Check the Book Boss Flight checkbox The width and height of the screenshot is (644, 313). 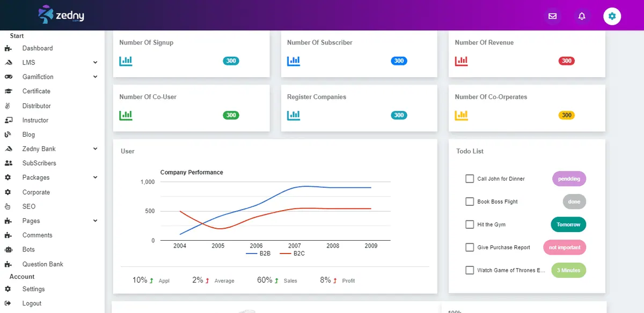470,202
